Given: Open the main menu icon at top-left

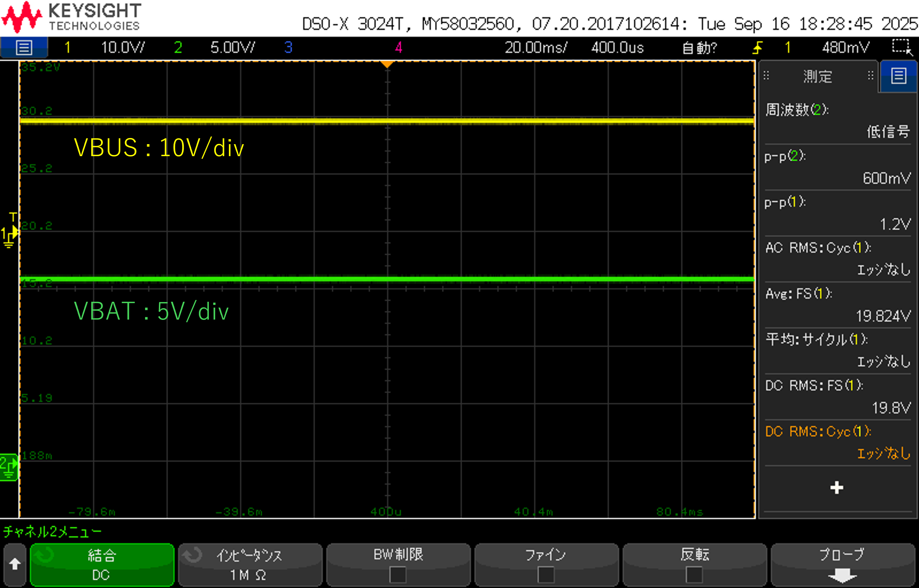Looking at the screenshot, I should (24, 48).
